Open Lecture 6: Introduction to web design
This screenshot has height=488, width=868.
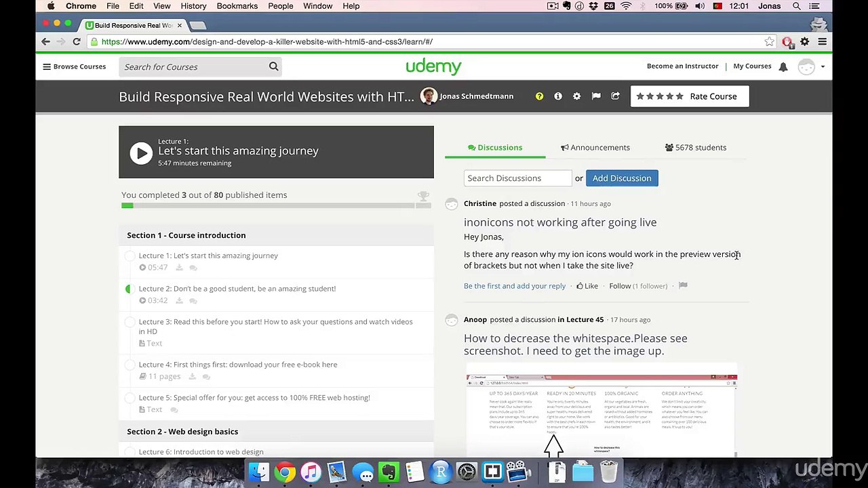click(201, 452)
